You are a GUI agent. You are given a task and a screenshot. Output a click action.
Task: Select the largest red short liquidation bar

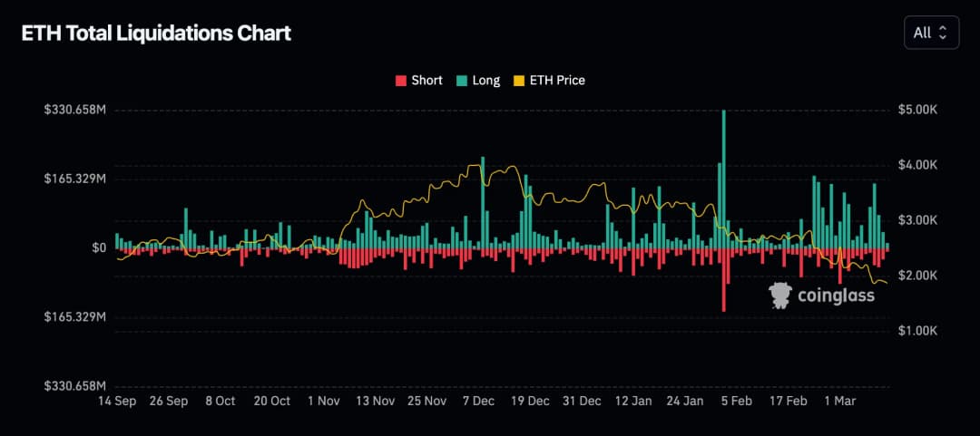coord(723,279)
